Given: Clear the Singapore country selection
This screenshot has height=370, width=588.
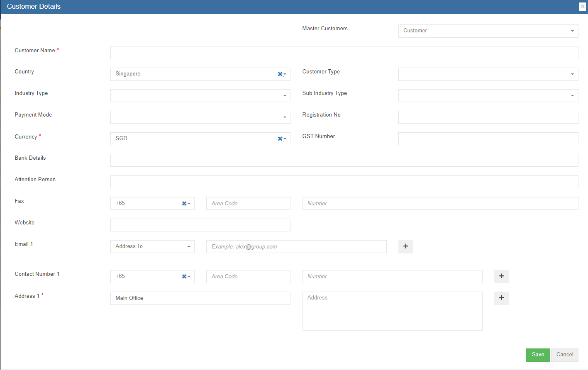Looking at the screenshot, I should (x=280, y=74).
